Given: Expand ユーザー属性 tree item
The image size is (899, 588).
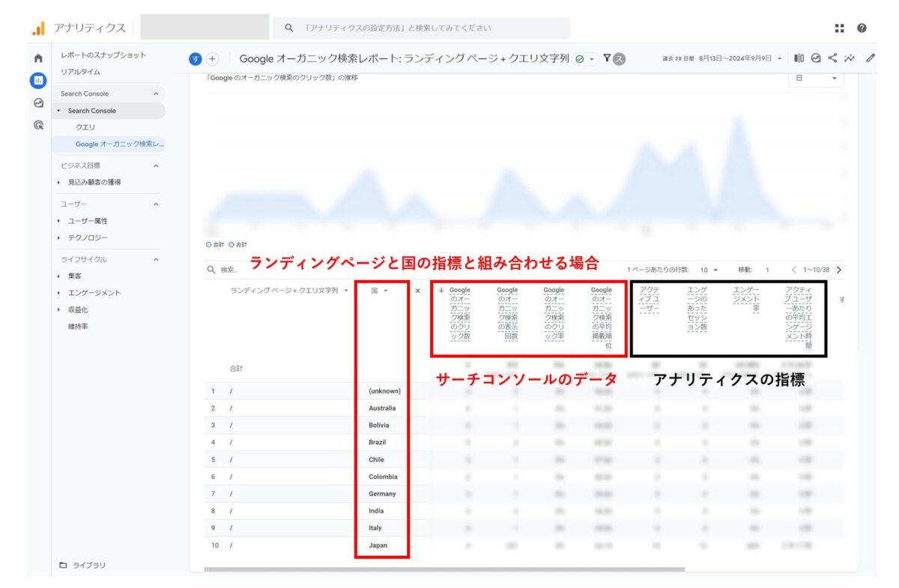Looking at the screenshot, I should [59, 221].
